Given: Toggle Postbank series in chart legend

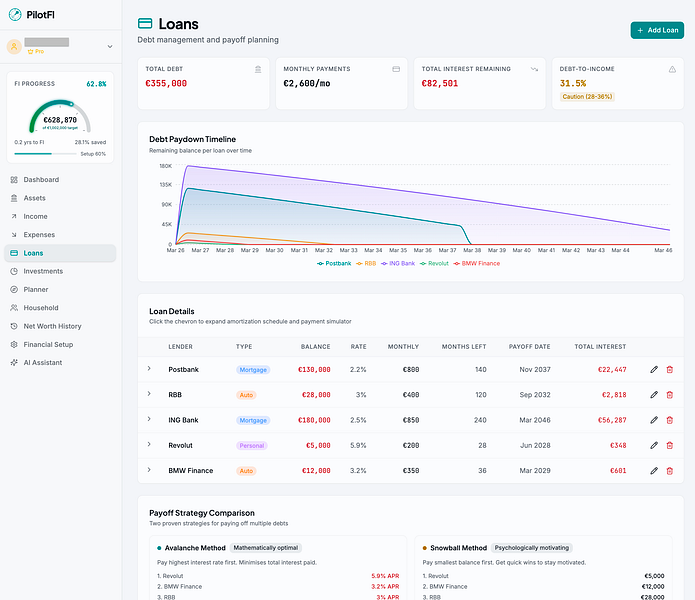Looking at the screenshot, I should [x=334, y=263].
